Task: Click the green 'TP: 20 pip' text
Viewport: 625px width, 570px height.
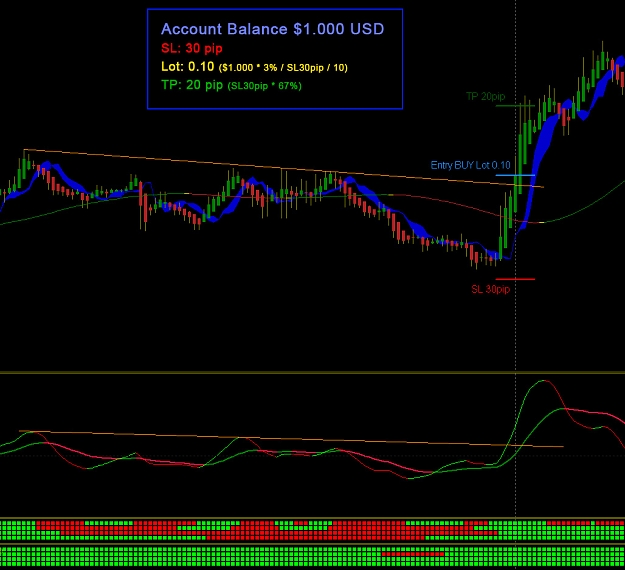Action: [192, 85]
